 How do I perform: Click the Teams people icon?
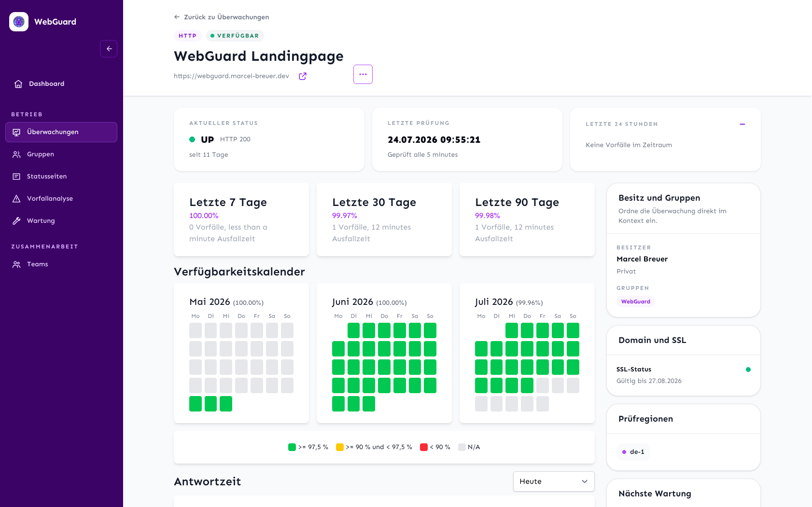pyautogui.click(x=16, y=264)
